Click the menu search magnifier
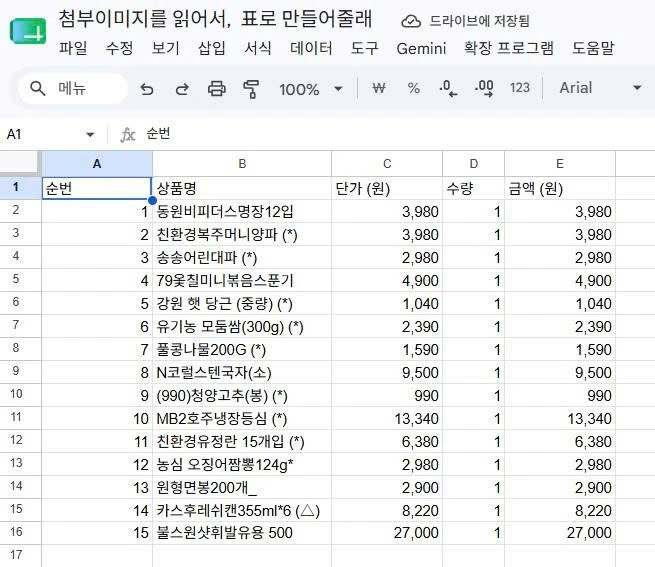Screen dimensions: 655x567 click(38, 89)
